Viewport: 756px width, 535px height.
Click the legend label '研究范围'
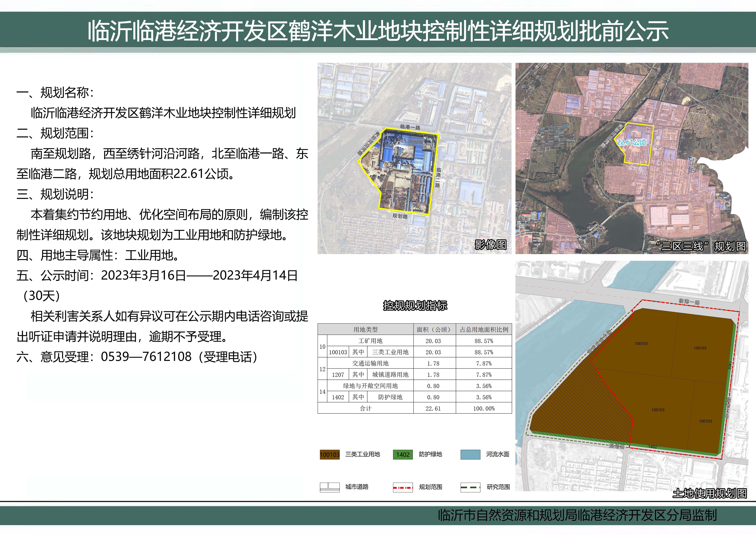pos(498,487)
